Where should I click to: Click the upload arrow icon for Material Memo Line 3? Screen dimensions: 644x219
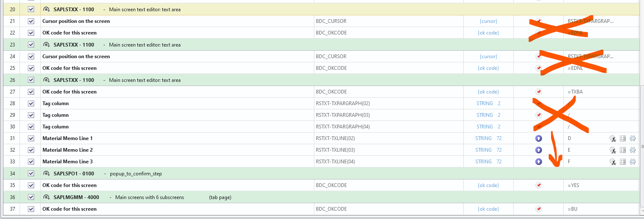coord(538,161)
